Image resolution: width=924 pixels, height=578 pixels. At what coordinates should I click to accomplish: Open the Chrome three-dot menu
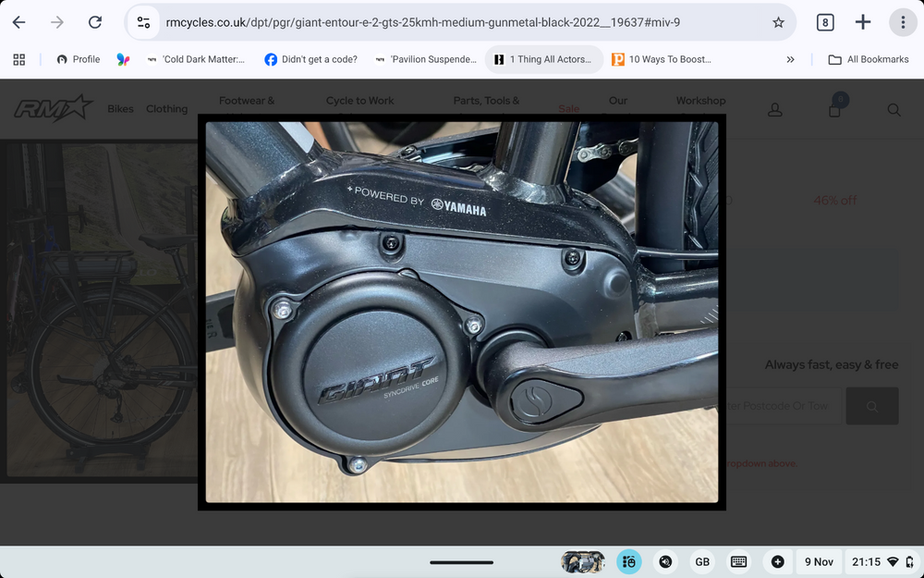903,21
